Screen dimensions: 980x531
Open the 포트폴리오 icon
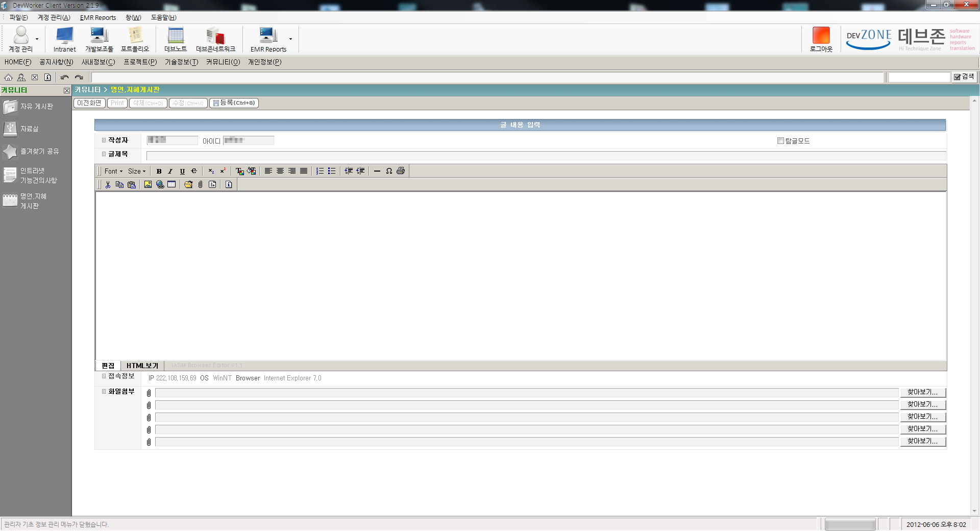(x=135, y=39)
